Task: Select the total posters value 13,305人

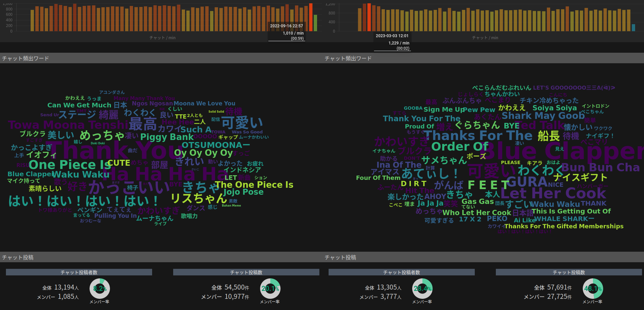Action: tap(389, 288)
